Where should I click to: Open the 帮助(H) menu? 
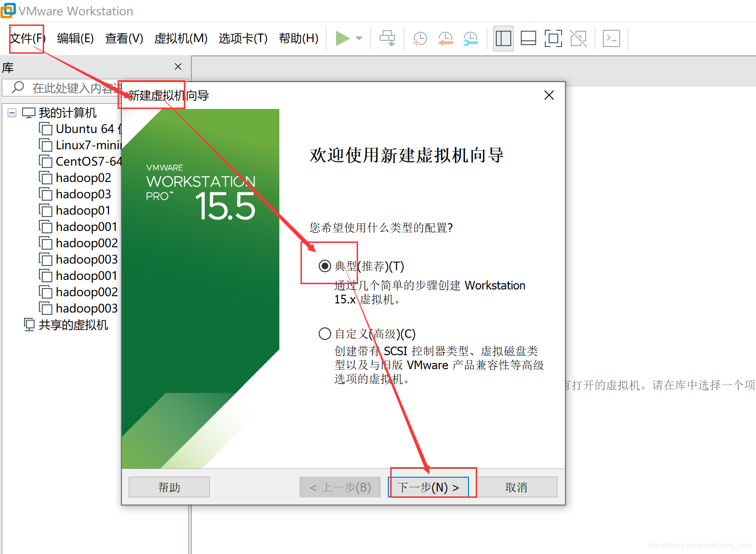(x=298, y=38)
